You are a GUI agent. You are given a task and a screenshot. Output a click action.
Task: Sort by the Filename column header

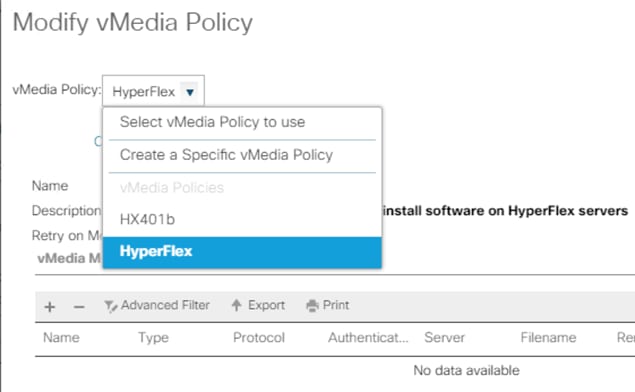[x=548, y=338]
